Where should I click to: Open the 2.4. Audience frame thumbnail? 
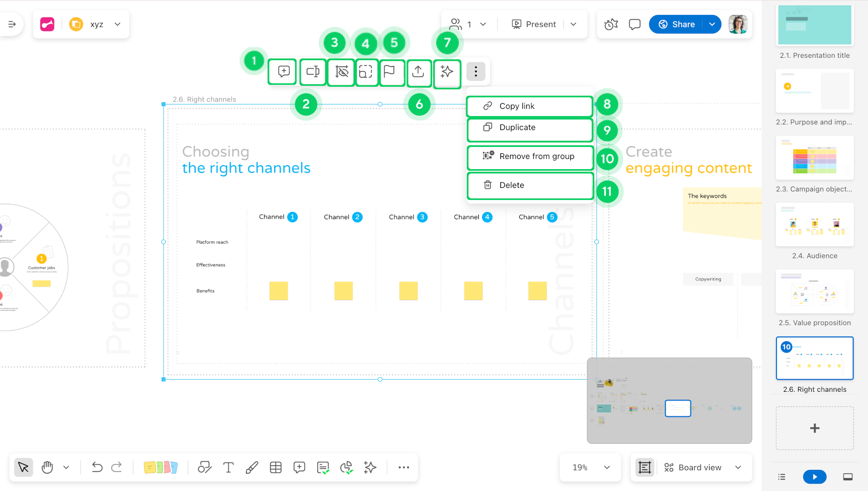click(x=814, y=225)
